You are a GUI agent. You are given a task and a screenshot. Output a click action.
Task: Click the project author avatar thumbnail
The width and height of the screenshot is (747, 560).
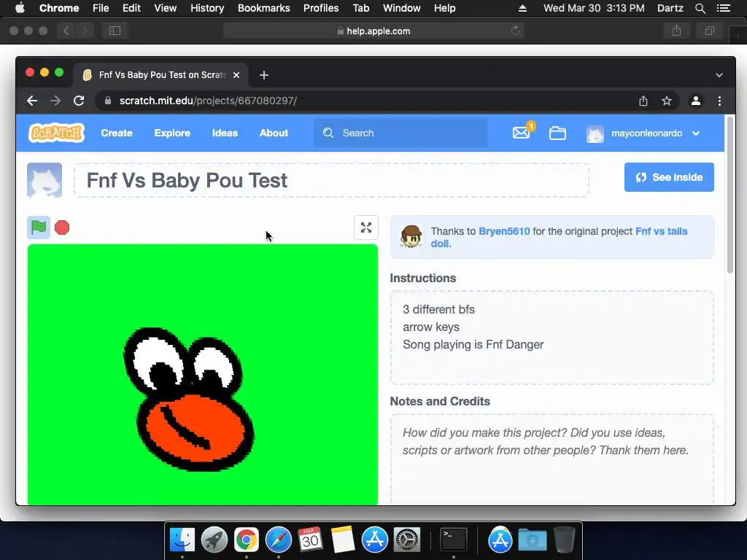pyautogui.click(x=44, y=180)
